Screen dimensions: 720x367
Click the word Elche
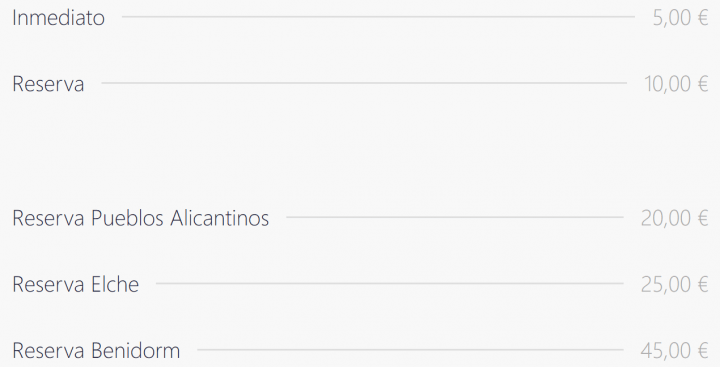point(115,284)
